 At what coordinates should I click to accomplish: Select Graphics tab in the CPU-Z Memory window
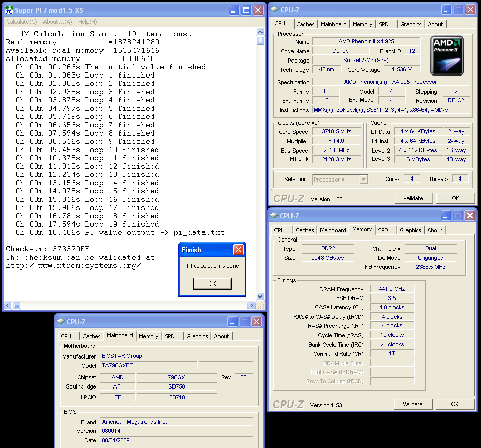click(410, 230)
